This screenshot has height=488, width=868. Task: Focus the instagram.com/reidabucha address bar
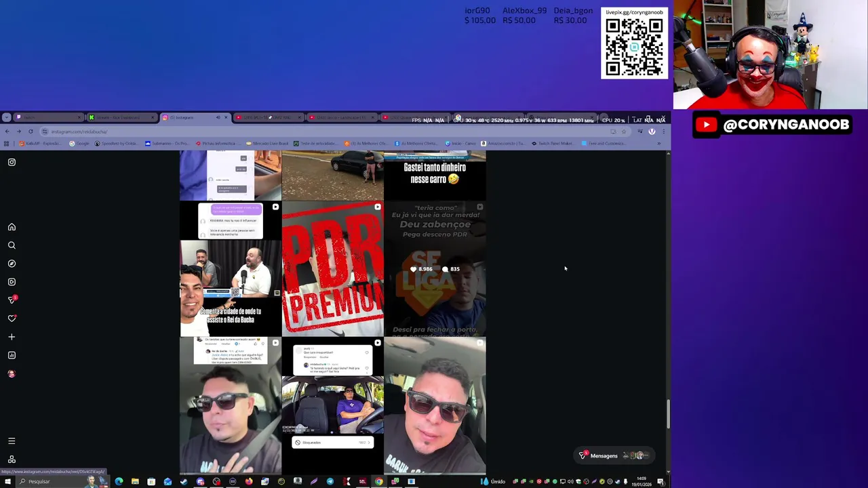pyautogui.click(x=325, y=131)
